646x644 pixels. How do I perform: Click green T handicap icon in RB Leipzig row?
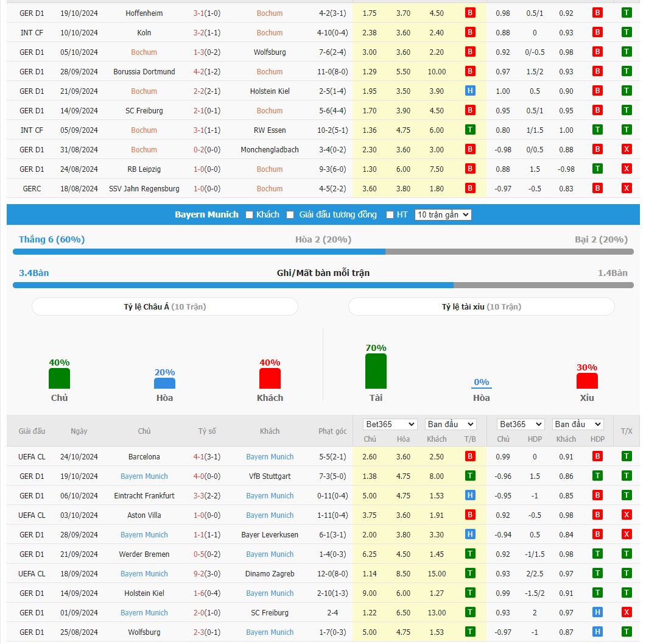[x=597, y=168]
